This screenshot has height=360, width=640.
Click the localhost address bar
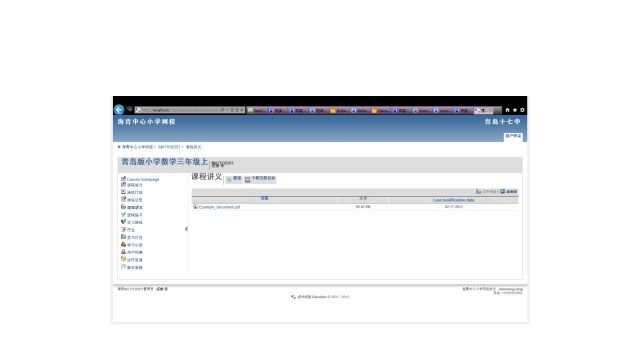(x=178, y=110)
